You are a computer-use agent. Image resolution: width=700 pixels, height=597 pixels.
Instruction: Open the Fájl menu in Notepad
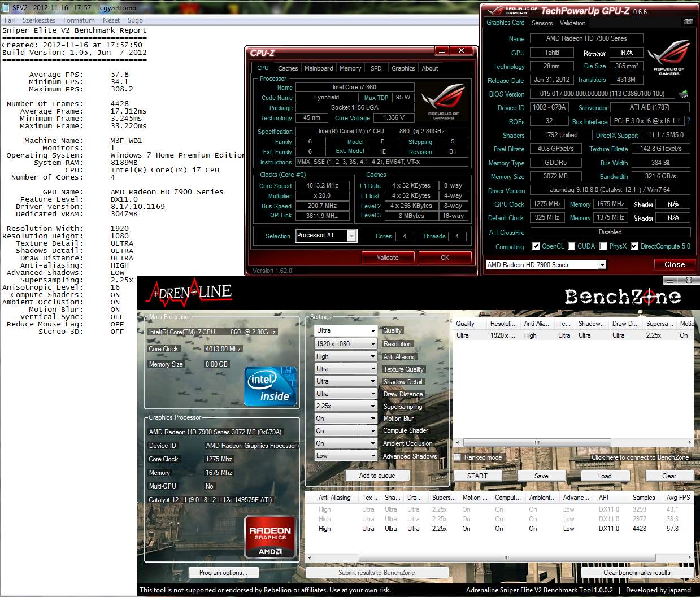tap(10, 20)
